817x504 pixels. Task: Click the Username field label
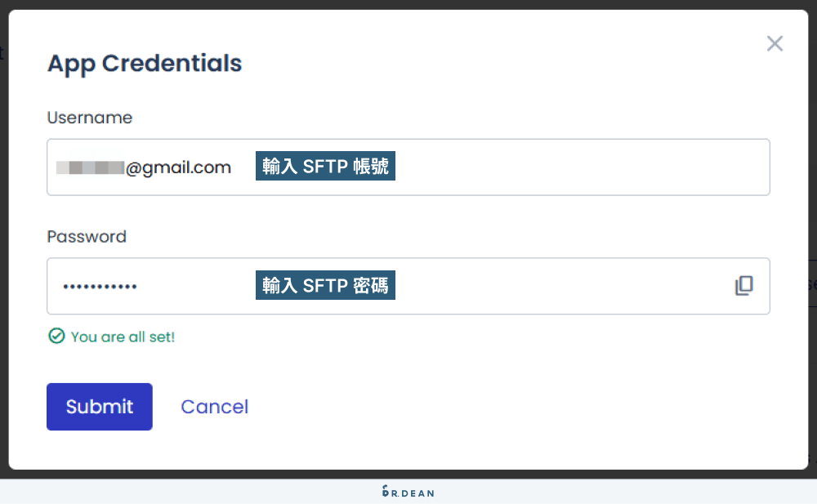tap(90, 118)
